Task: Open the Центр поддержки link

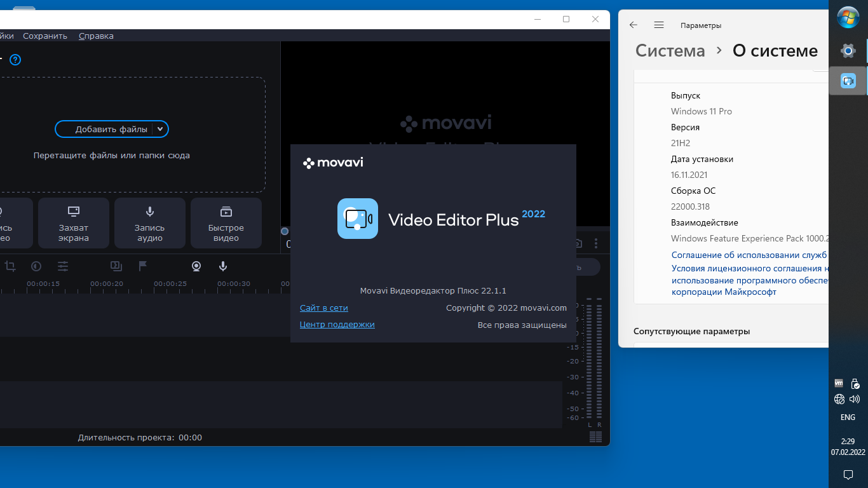Action: [x=337, y=325]
